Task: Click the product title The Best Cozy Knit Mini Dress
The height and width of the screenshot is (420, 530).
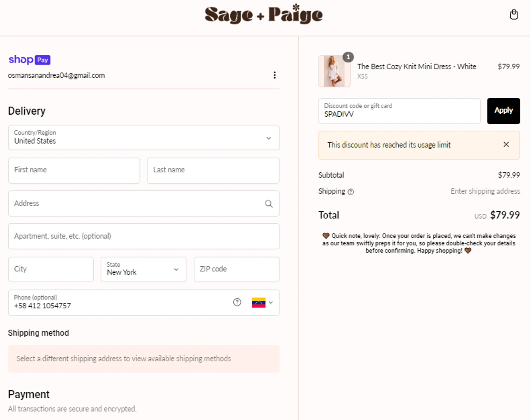Action: coord(417,66)
